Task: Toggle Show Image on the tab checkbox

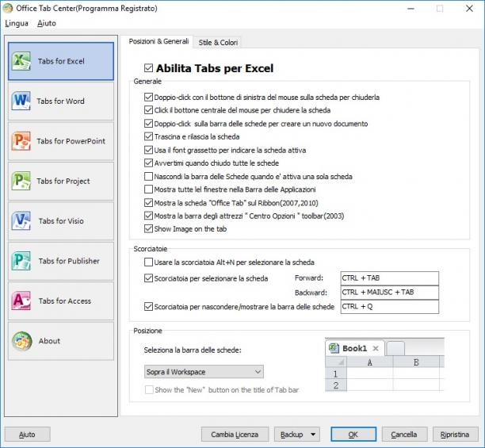Action: 148,228
